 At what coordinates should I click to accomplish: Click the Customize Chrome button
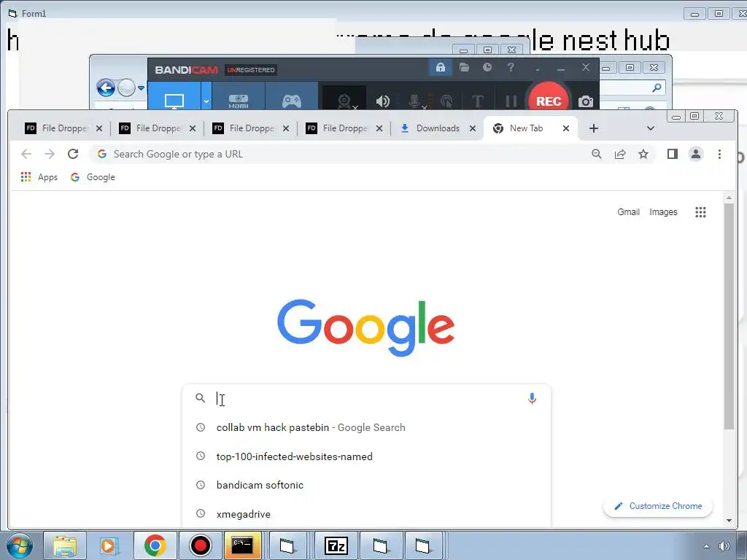[658, 506]
